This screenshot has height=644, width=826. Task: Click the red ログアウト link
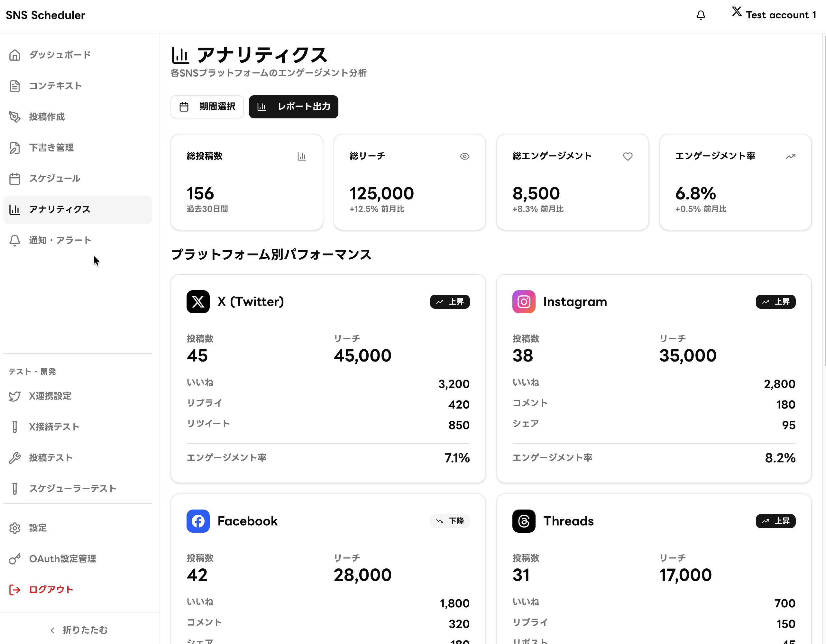(x=51, y=589)
